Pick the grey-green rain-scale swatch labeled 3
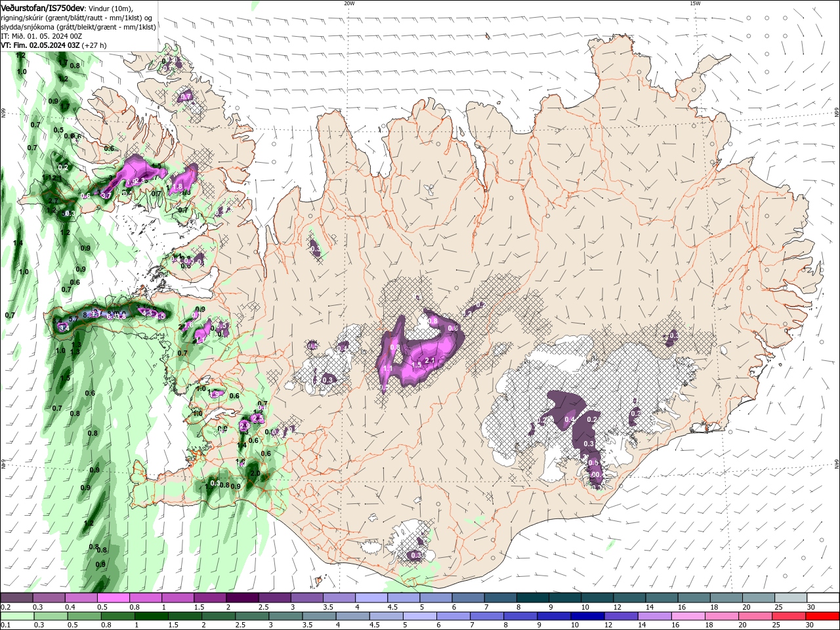 [285, 616]
